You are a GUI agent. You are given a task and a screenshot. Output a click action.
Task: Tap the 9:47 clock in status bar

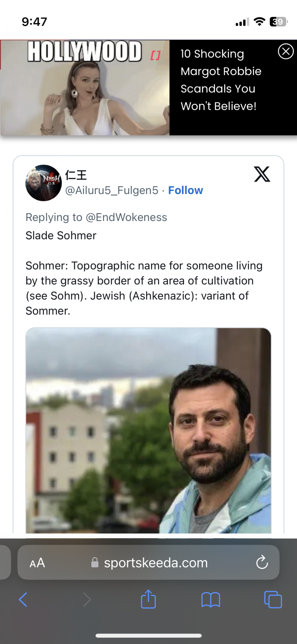click(x=34, y=22)
